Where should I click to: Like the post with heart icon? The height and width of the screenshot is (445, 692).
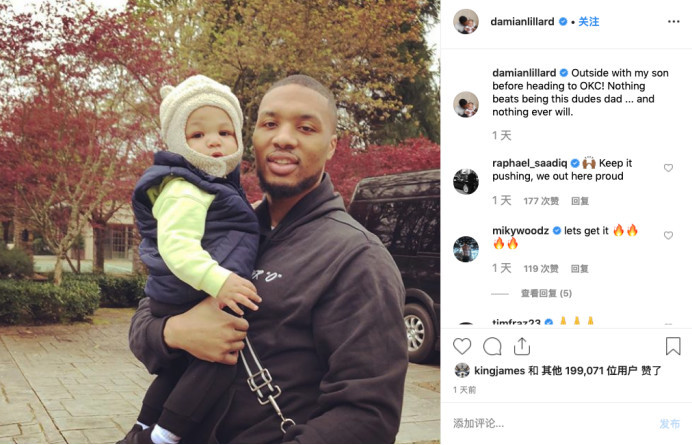(462, 346)
